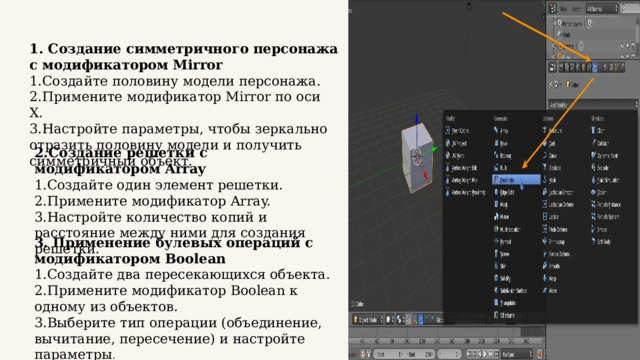Open the outliner All Scenes dropdown

pyautogui.click(x=602, y=9)
